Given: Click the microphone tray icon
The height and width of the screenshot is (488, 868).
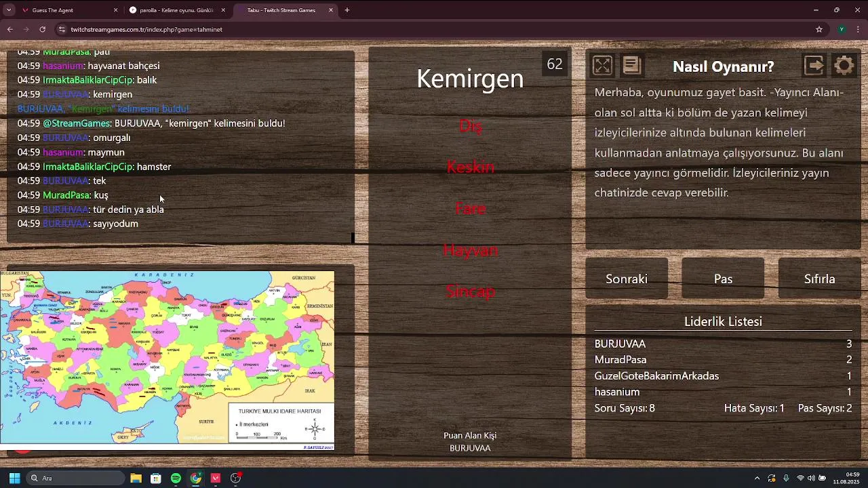Looking at the screenshot, I should coord(786,478).
